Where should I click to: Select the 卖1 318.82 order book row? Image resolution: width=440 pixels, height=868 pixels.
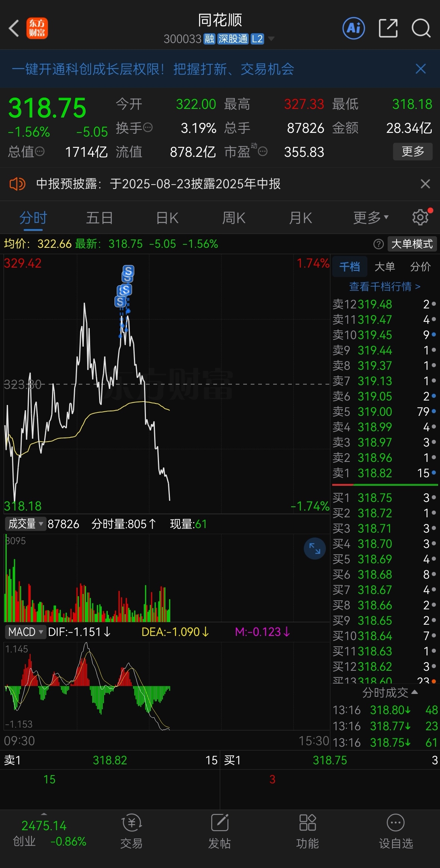tap(385, 473)
